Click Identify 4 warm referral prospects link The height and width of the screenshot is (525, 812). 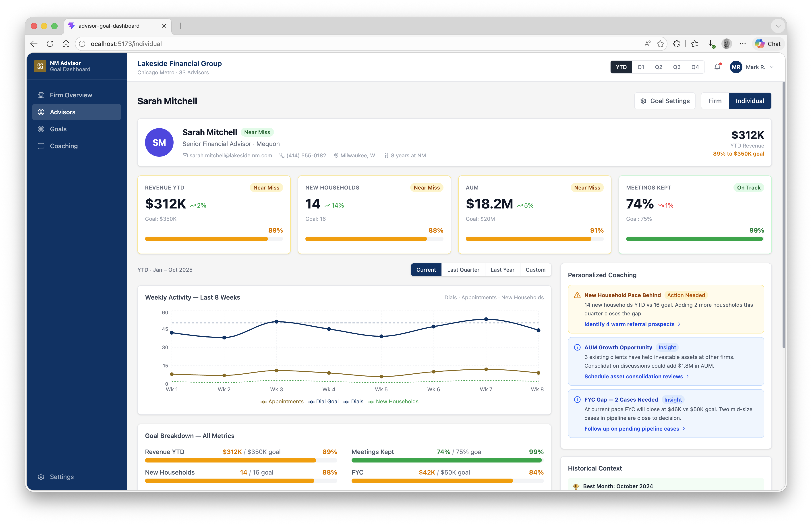pos(632,324)
